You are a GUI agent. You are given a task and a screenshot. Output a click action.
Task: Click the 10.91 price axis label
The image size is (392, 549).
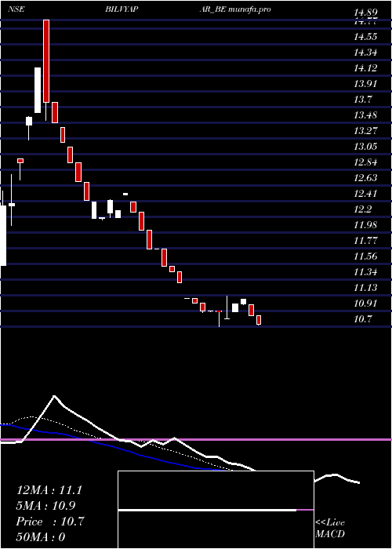tap(365, 303)
